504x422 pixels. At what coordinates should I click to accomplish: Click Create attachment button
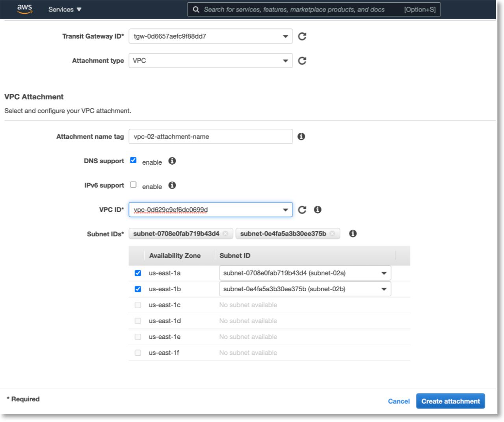coord(450,401)
